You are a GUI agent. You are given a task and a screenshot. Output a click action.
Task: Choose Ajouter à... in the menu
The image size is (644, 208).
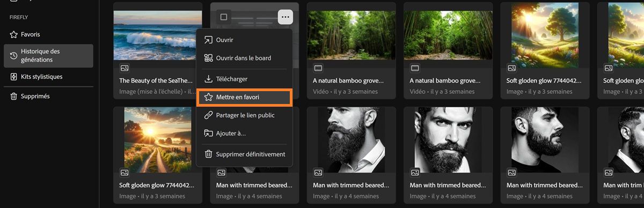point(244,133)
